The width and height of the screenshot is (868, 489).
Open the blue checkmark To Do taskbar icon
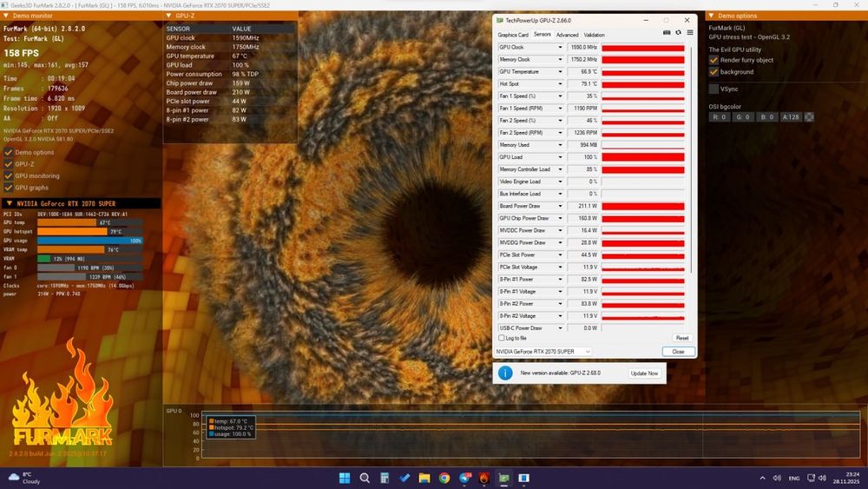404,478
